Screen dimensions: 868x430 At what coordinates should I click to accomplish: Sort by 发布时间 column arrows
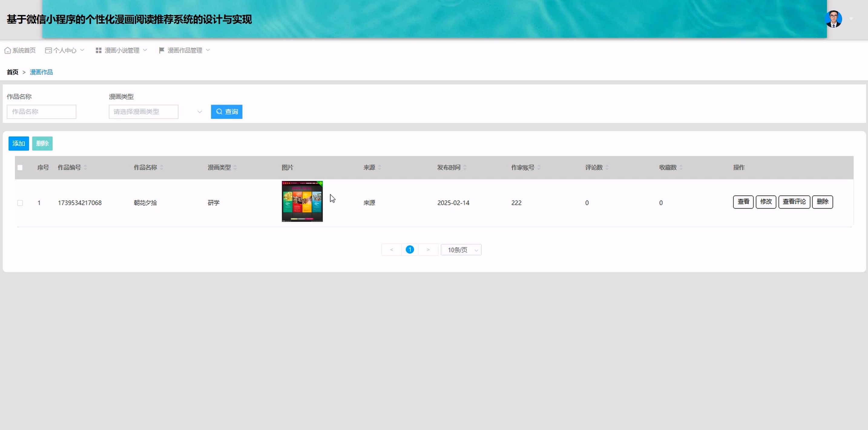point(465,167)
